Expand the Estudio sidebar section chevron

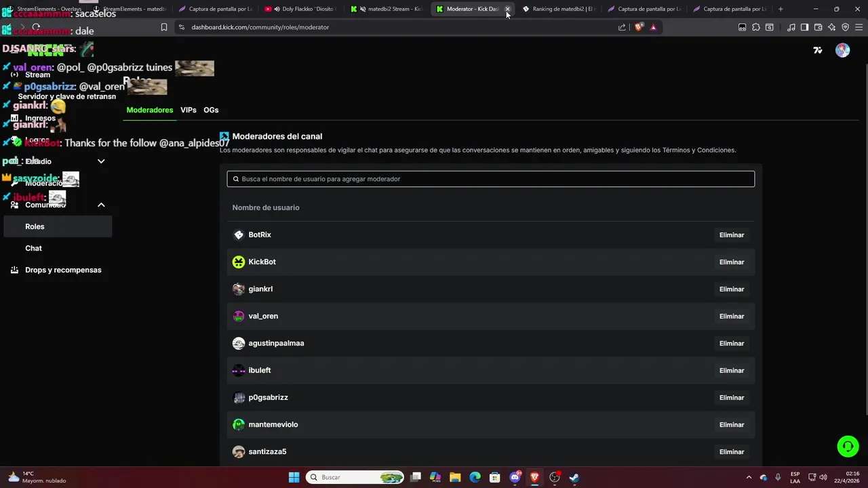(101, 161)
